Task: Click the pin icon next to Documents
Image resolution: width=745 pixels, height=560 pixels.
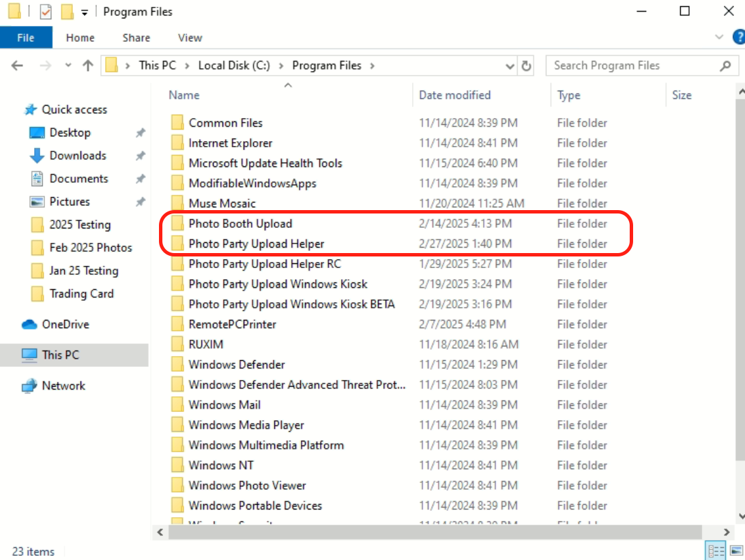Action: pyautogui.click(x=140, y=179)
